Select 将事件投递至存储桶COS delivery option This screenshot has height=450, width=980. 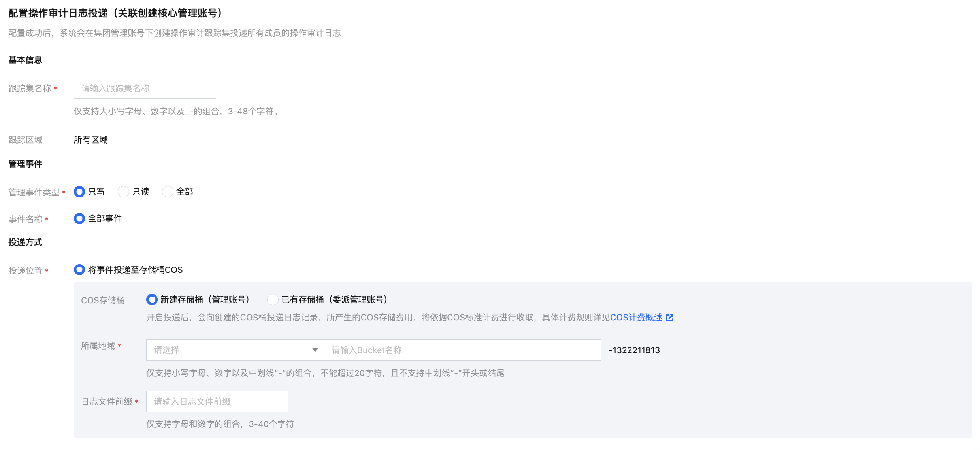pyautogui.click(x=79, y=270)
